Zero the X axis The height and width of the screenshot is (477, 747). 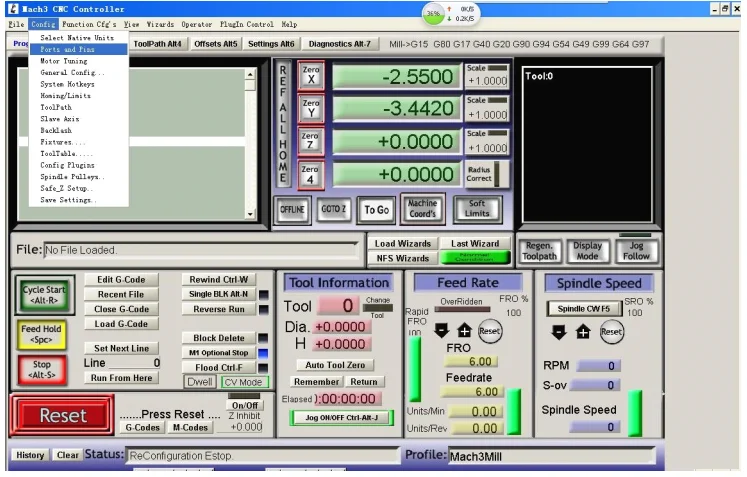click(311, 75)
